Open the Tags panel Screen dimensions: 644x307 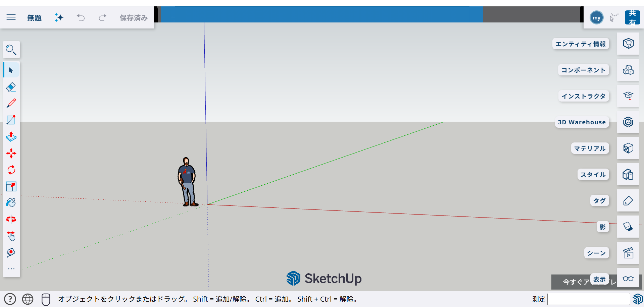pos(628,201)
